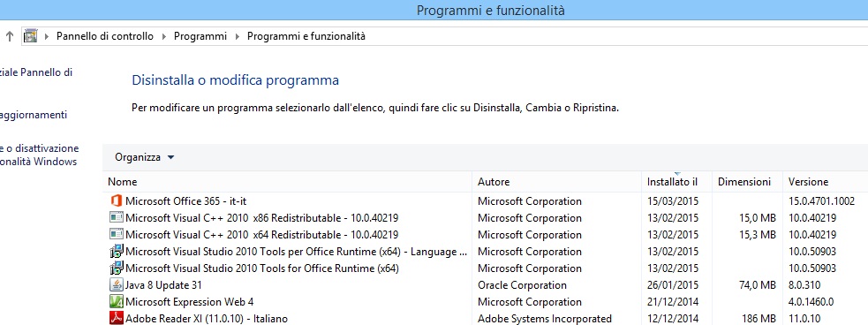
Task: Open the aggiornamenti link in the sidebar
Action: point(34,115)
